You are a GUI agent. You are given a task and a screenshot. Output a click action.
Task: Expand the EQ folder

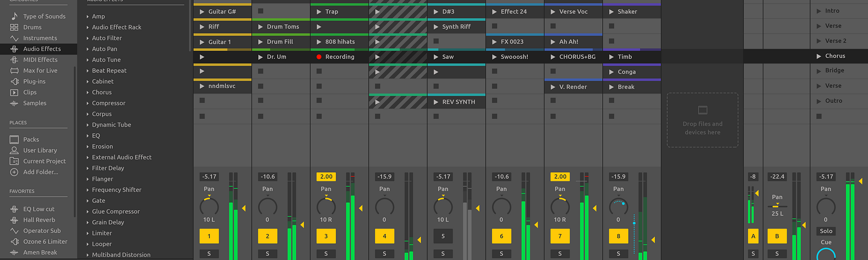[87, 136]
